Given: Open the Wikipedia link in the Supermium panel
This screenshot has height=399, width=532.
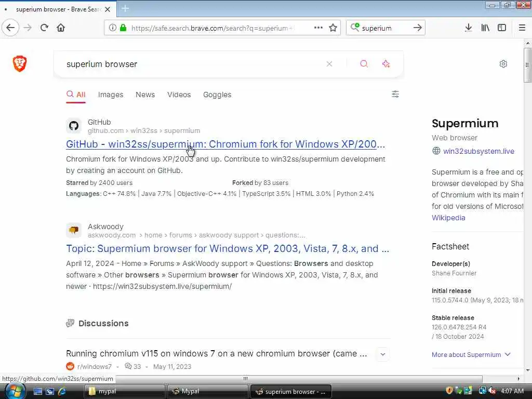Looking at the screenshot, I should coord(448,218).
